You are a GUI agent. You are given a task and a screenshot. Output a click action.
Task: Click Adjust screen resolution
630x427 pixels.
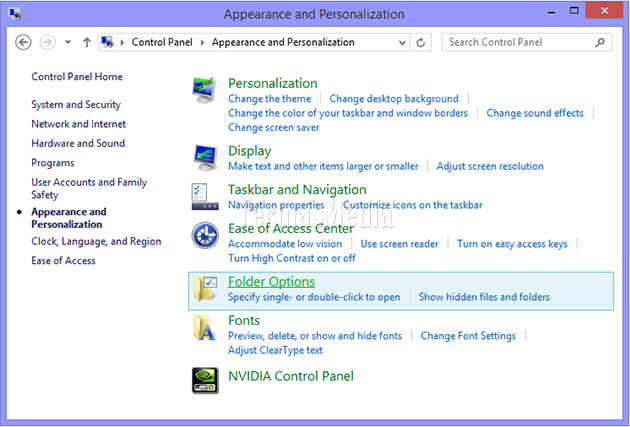click(x=490, y=166)
